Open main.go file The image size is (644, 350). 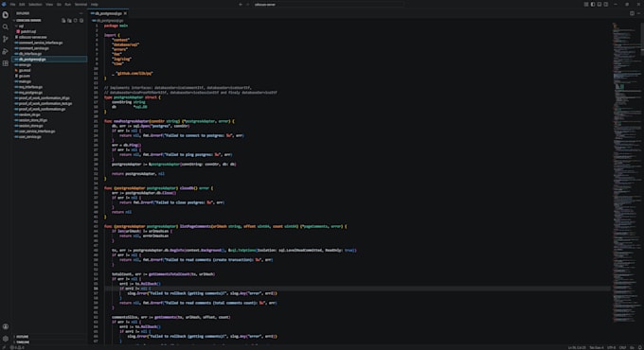[x=25, y=81]
